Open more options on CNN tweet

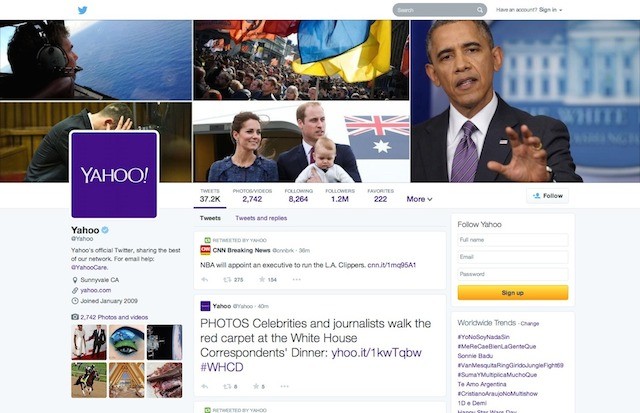297,280
